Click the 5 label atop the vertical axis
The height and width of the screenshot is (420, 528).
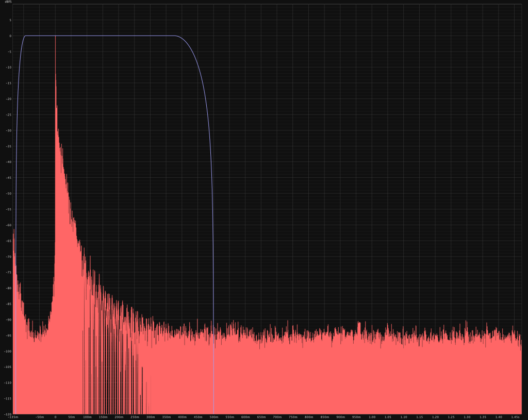[10, 20]
